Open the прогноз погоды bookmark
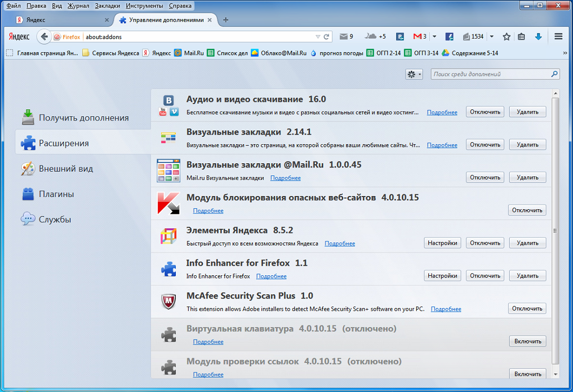The image size is (573, 392). 336,53
